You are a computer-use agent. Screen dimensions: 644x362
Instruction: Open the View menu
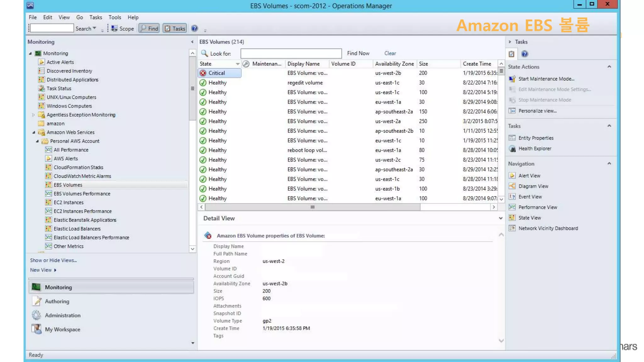(64, 17)
